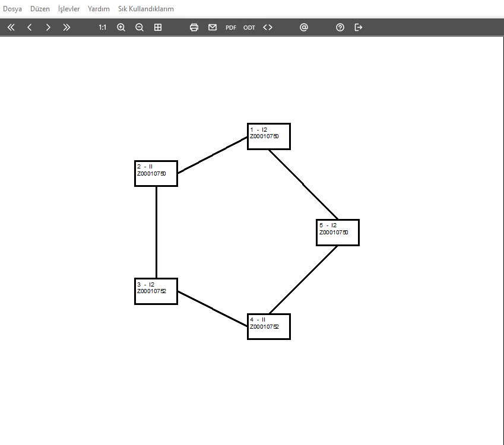Click the angle brackets code icon
This screenshot has width=504, height=445.
pyautogui.click(x=268, y=27)
